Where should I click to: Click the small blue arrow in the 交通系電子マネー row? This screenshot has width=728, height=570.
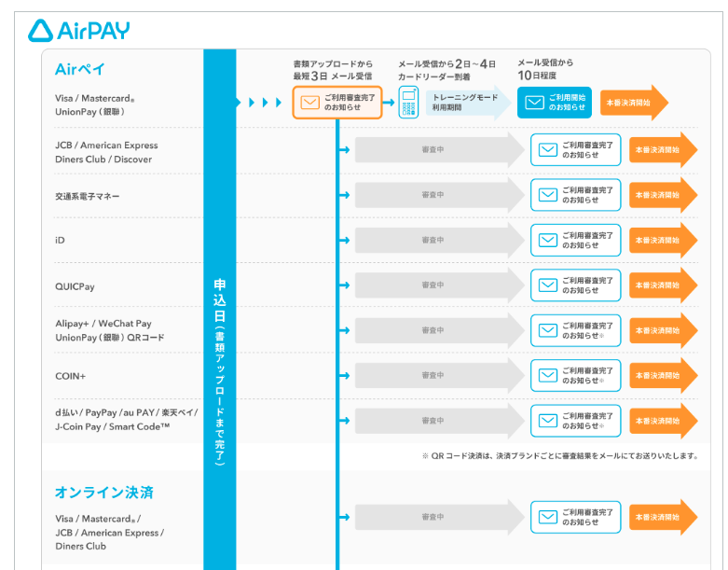[344, 195]
